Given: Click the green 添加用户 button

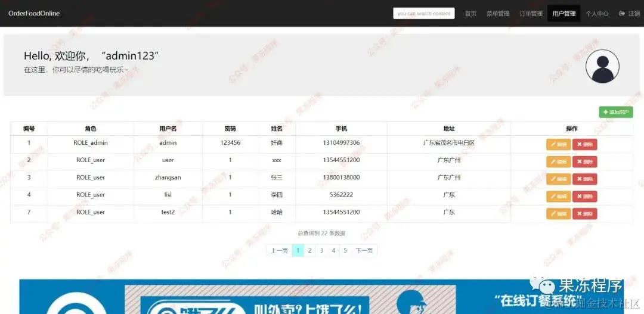Looking at the screenshot, I should pos(615,112).
